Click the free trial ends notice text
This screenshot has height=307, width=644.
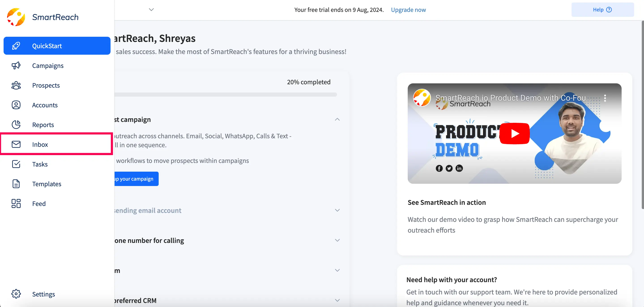pos(339,10)
